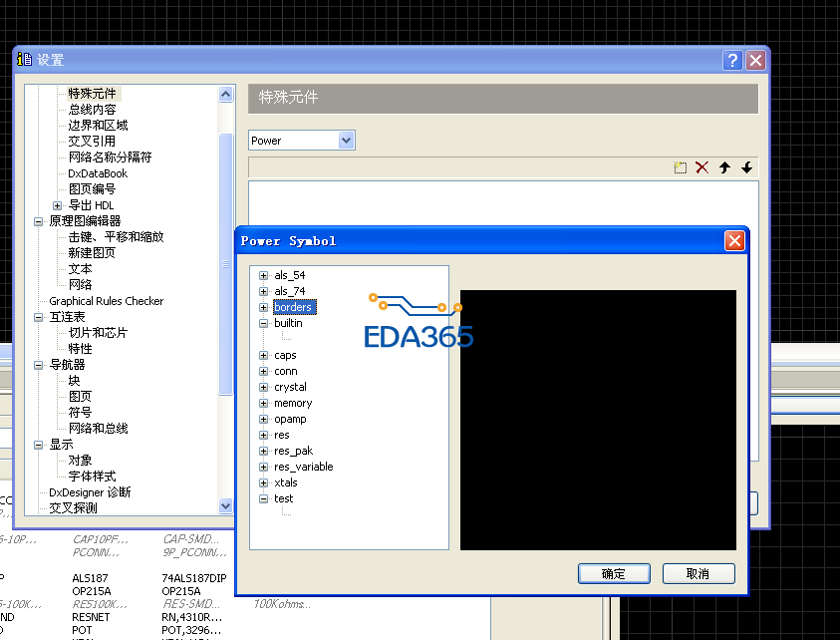Click 74ALS187DIP entry in background list
The height and width of the screenshot is (640, 840).
194,578
